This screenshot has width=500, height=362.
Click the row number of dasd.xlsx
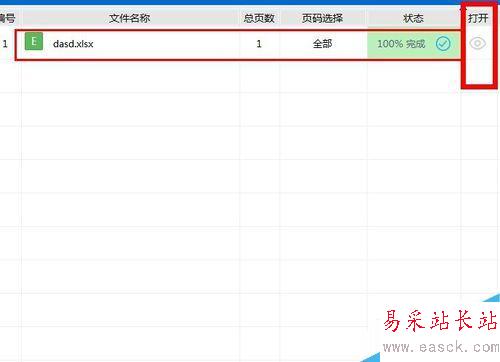(x=5, y=44)
